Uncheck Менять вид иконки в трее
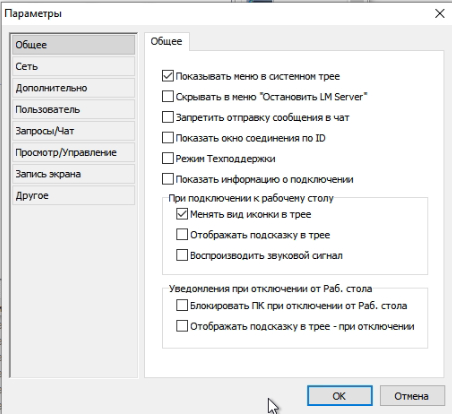Screen dimensions: 452x414 point(182,214)
